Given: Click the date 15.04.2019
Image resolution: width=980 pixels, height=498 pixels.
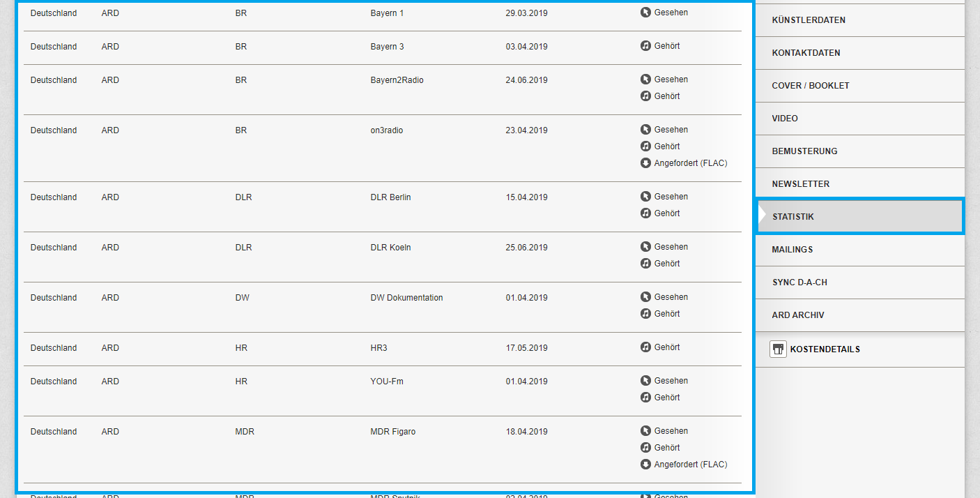Looking at the screenshot, I should coord(526,197).
